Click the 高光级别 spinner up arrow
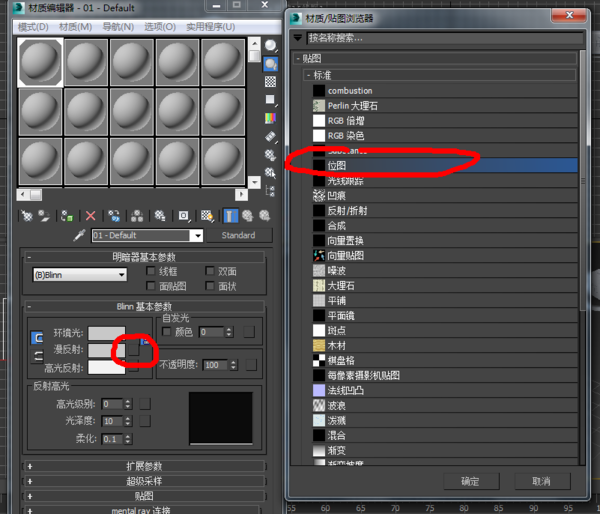Screen dimensions: 600x514 128,401
